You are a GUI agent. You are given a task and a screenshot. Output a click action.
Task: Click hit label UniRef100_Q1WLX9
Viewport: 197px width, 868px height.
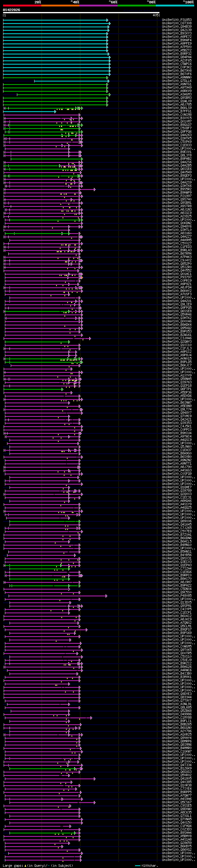[x=177, y=101]
